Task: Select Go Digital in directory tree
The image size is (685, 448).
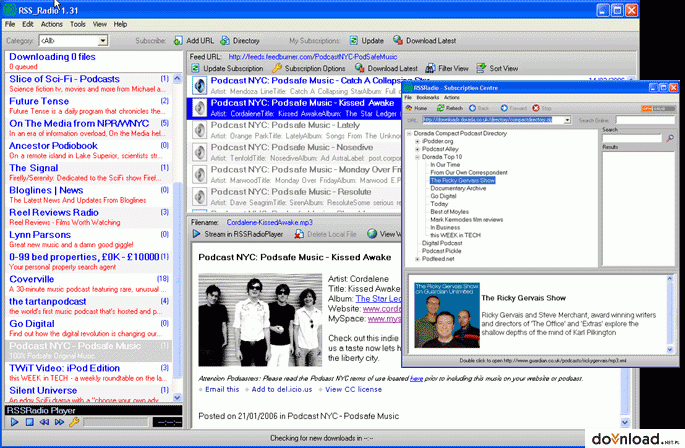Action: pos(443,196)
